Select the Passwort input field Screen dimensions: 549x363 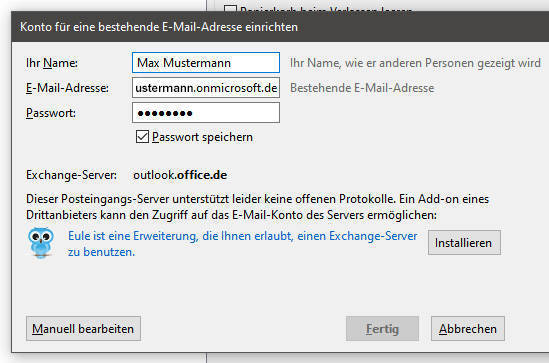click(206, 113)
